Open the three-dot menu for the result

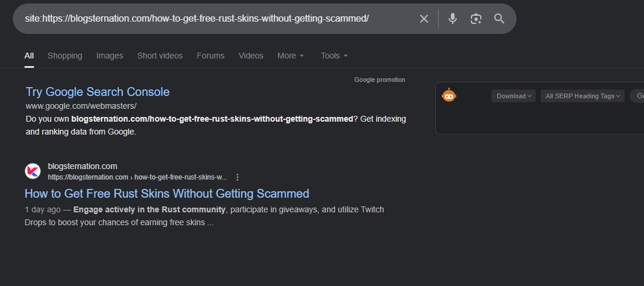(x=237, y=177)
